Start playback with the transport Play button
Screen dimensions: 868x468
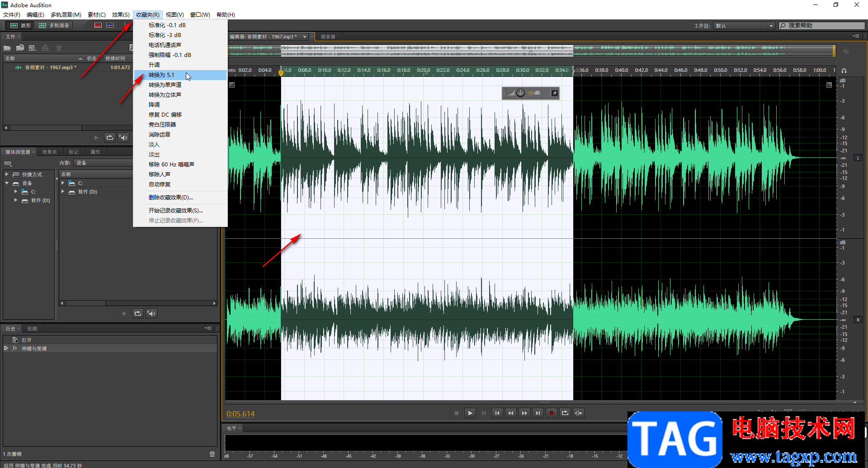pos(470,413)
